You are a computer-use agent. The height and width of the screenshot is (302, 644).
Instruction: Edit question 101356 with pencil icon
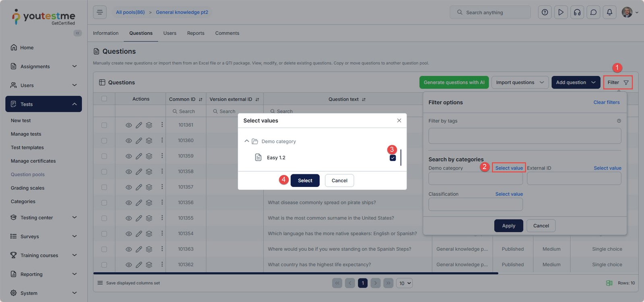[139, 203]
